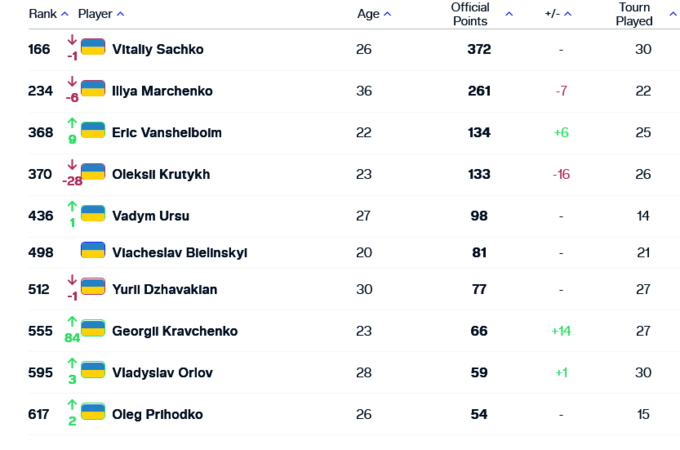Click the flag next to Viacheslav Bielinskyi
The height and width of the screenshot is (450, 680).
click(x=93, y=250)
